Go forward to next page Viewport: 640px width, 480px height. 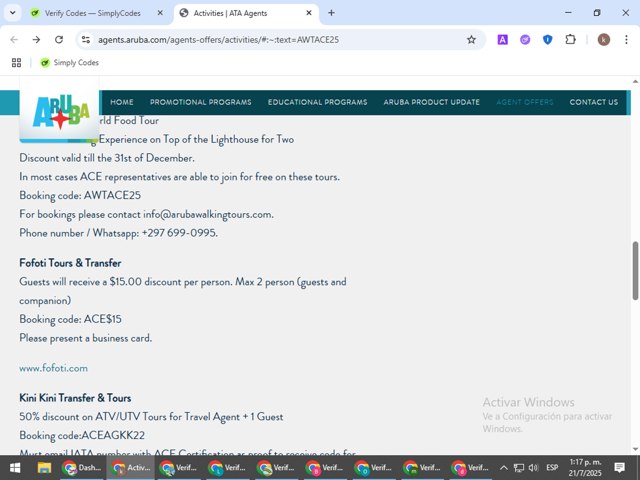coord(36,40)
